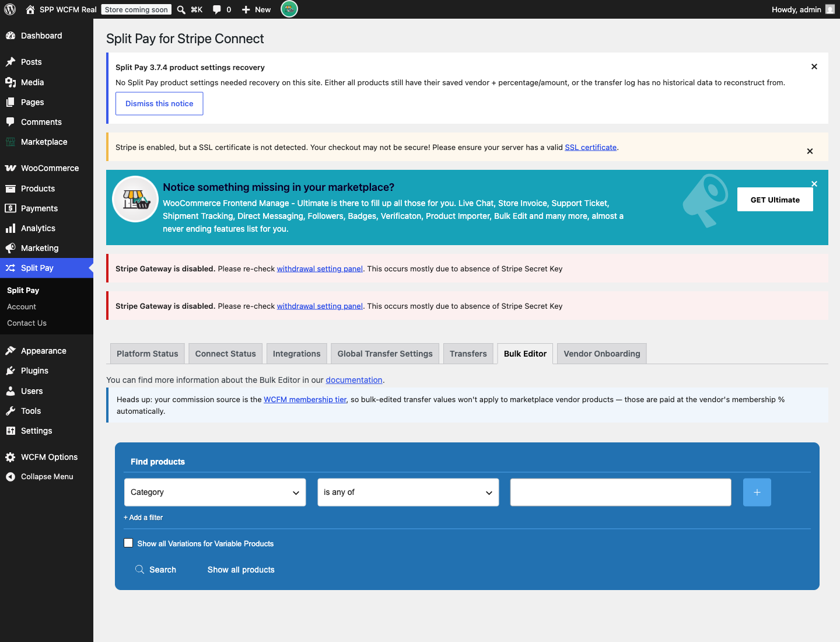Close the Split Pay recovery notice
Screen dimensions: 840x642
click(x=814, y=67)
